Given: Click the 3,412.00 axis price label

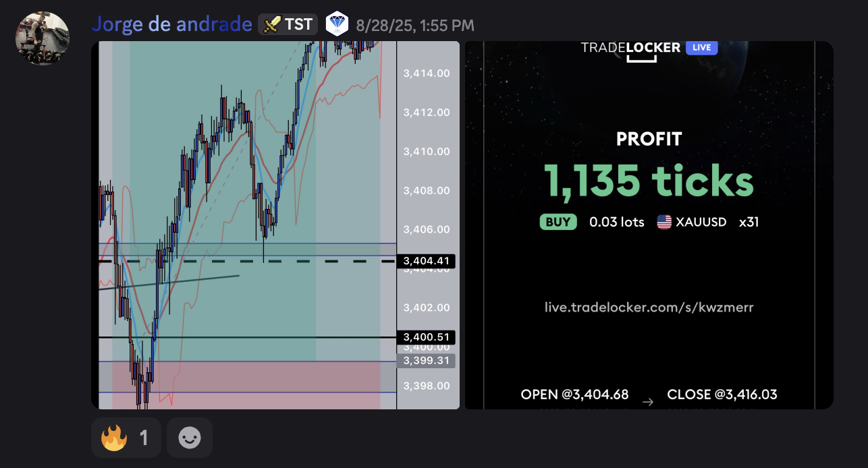Looking at the screenshot, I should click(427, 112).
